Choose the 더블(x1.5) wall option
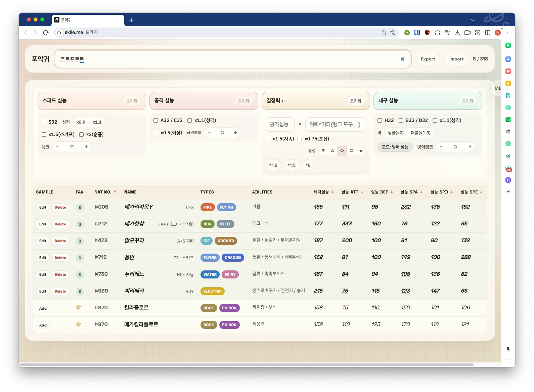The image size is (534, 392). pos(420,133)
